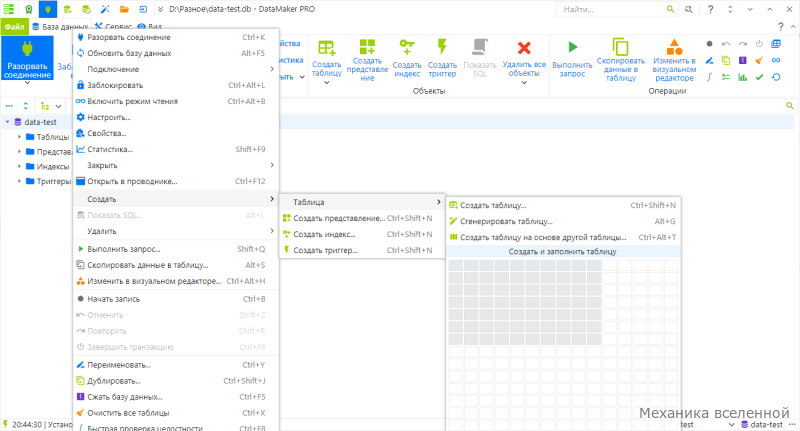
Task: Click the blue table grid icon in ribbon
Action: pyautogui.click(x=776, y=44)
